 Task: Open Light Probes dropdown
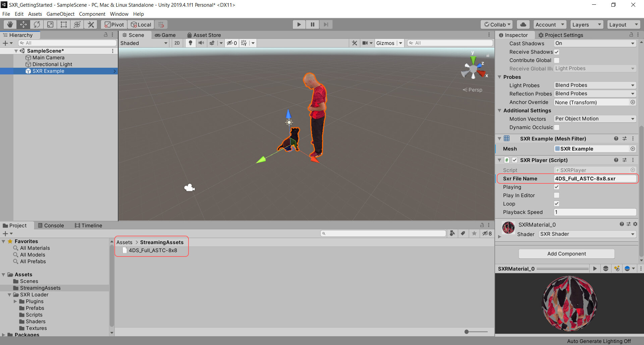pos(595,85)
